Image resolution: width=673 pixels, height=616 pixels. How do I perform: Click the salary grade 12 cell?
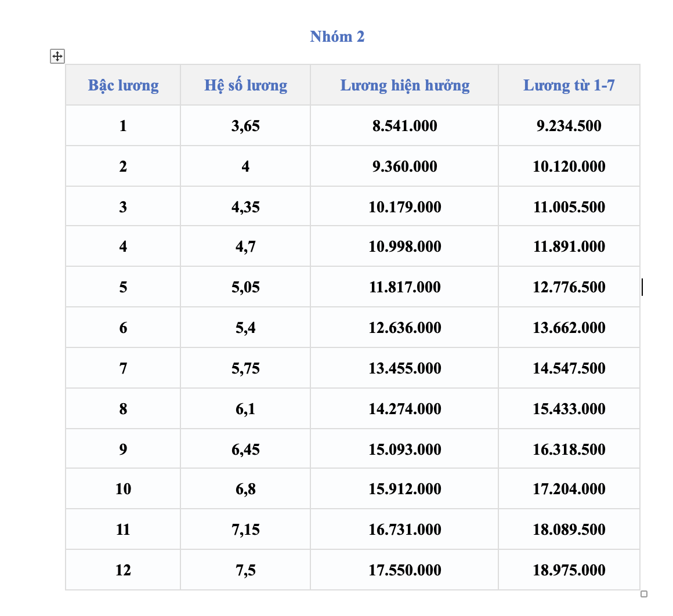[123, 570]
